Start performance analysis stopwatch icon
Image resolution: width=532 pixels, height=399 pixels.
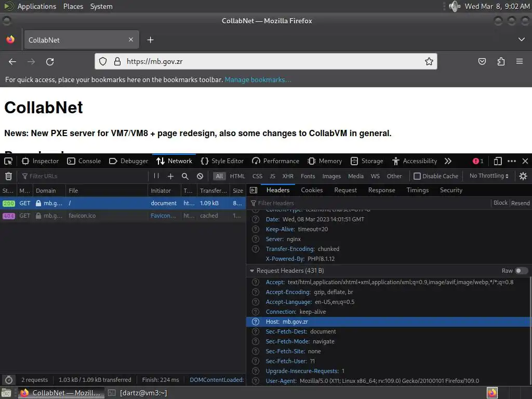[9, 380]
